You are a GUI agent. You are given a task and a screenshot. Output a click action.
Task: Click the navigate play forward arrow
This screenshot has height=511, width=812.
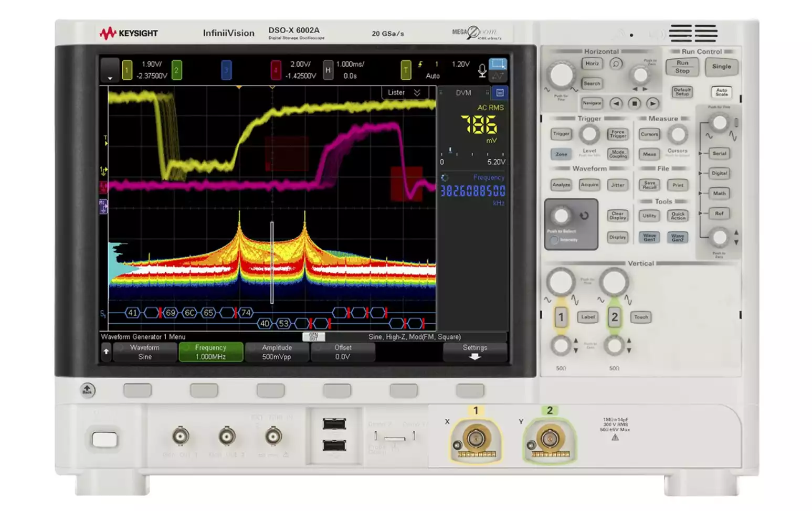(652, 103)
